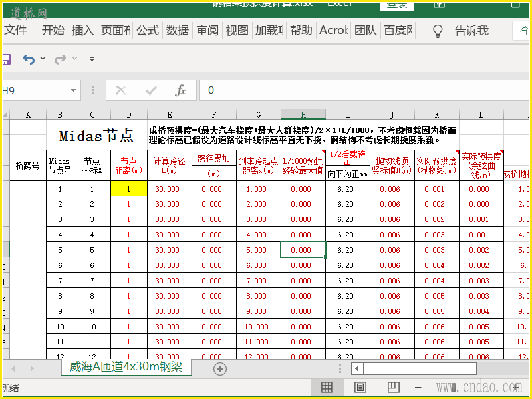The width and height of the screenshot is (532, 399).
Task: Click the Redo arrow icon
Action: tap(60, 59)
